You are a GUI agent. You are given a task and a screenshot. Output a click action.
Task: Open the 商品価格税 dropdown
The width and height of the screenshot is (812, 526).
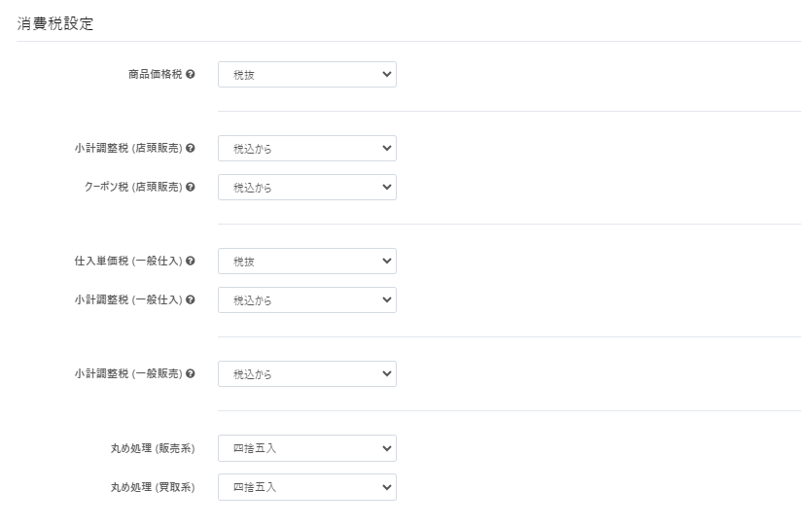pyautogui.click(x=307, y=75)
